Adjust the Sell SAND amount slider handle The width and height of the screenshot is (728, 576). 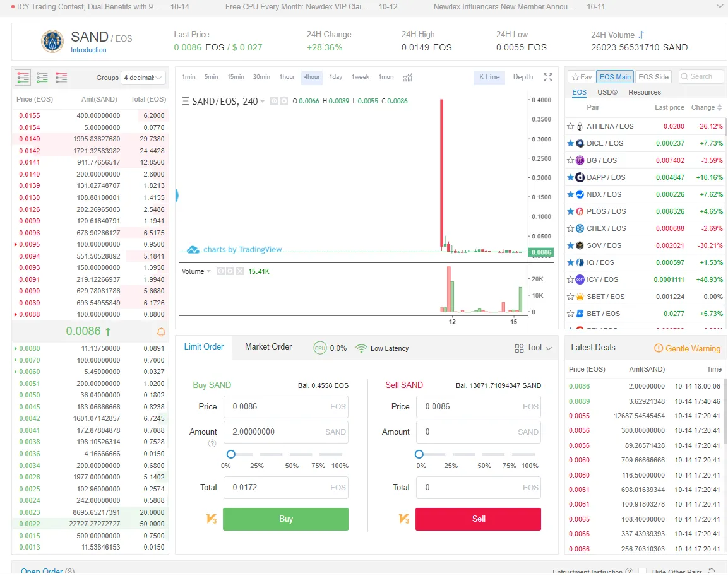[419, 454]
